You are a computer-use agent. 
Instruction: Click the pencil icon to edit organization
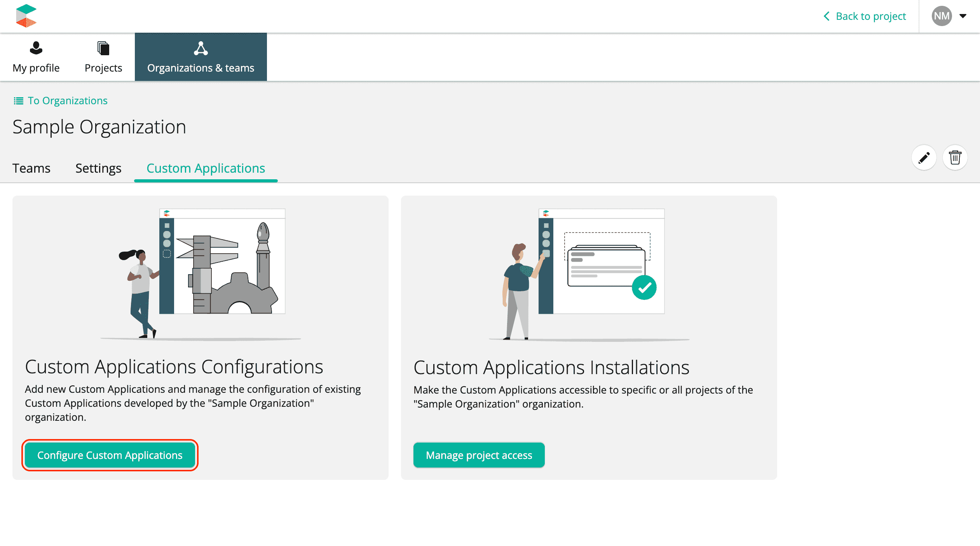pyautogui.click(x=924, y=157)
